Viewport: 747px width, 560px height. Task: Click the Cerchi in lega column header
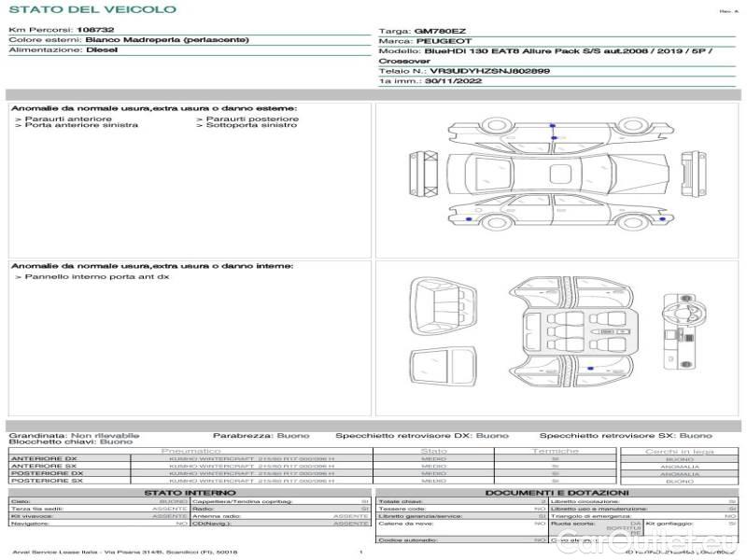(x=679, y=451)
